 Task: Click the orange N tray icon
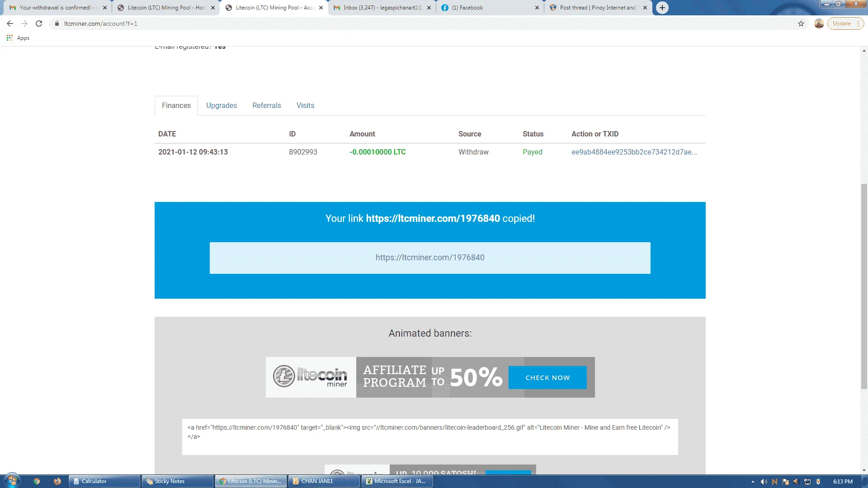click(775, 482)
